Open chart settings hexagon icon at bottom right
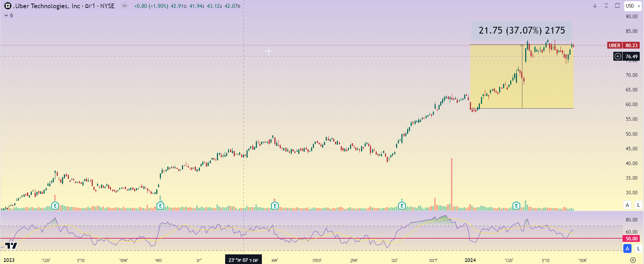644x264 pixels. pos(633,260)
